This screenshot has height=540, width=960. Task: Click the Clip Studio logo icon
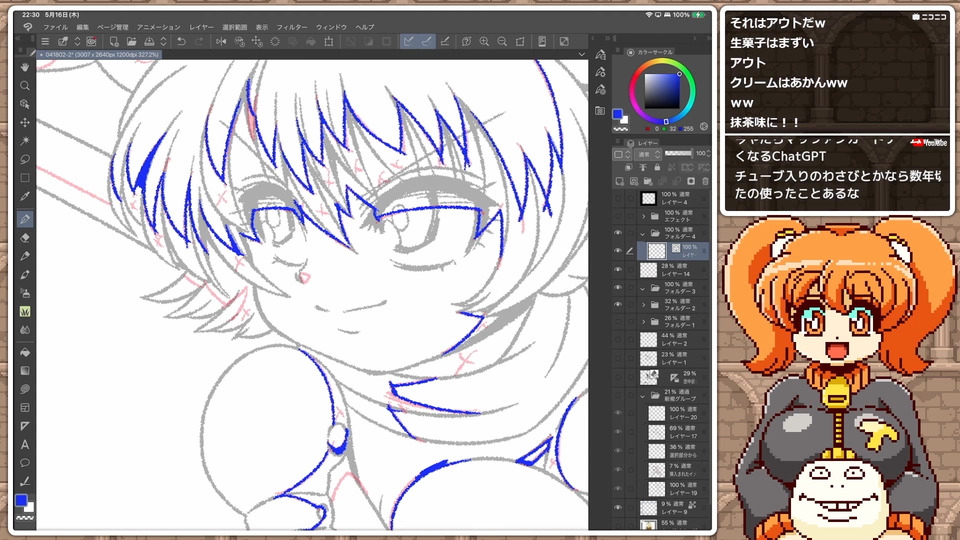click(x=27, y=27)
